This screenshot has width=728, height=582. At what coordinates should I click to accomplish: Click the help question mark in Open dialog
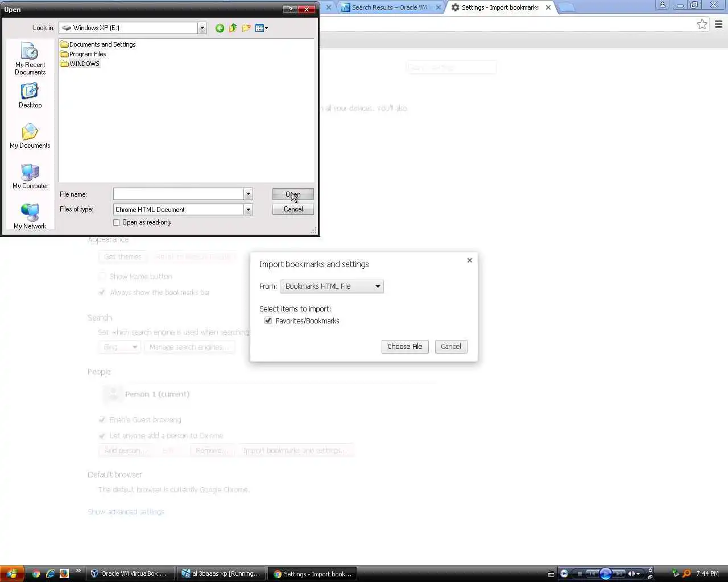click(x=290, y=9)
